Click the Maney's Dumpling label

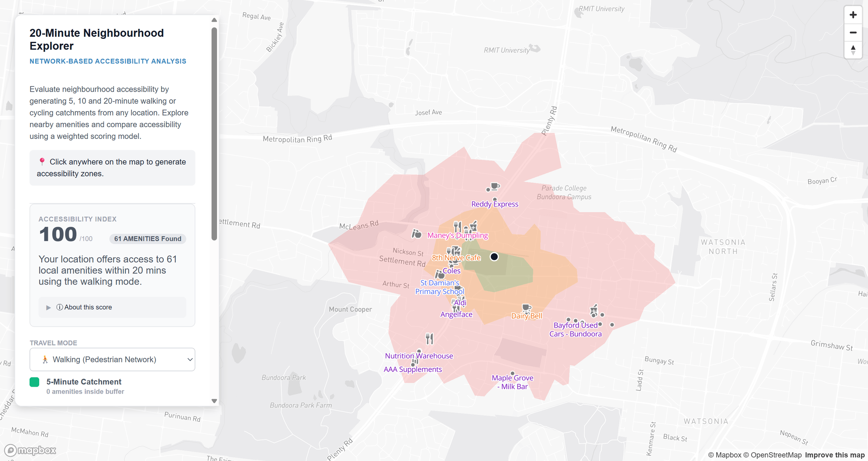pos(458,235)
